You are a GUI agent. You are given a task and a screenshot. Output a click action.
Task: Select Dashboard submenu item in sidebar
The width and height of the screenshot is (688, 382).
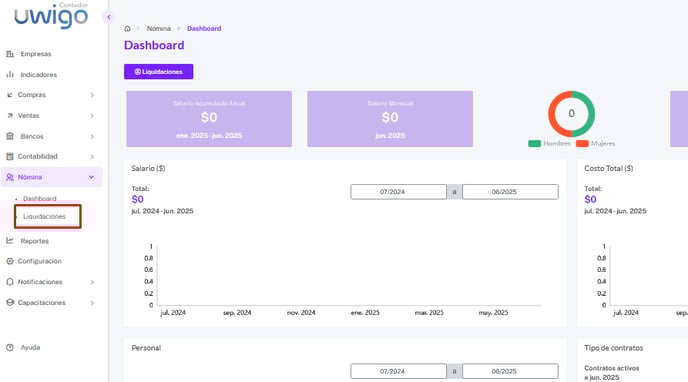[x=39, y=199]
